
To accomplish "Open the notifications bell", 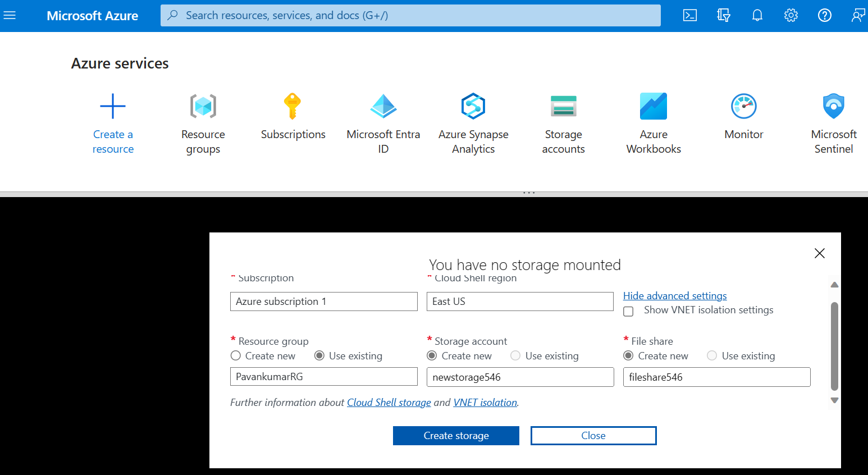I will click(x=757, y=15).
